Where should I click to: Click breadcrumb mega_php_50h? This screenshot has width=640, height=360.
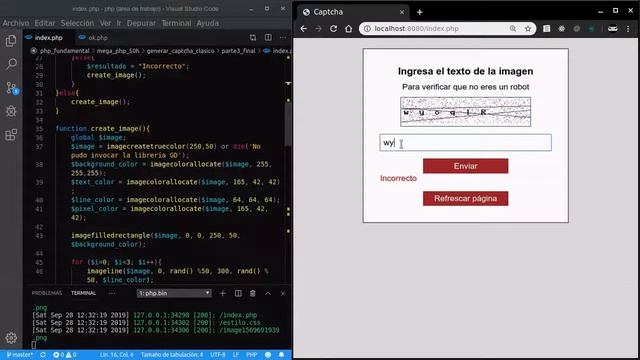(x=118, y=51)
